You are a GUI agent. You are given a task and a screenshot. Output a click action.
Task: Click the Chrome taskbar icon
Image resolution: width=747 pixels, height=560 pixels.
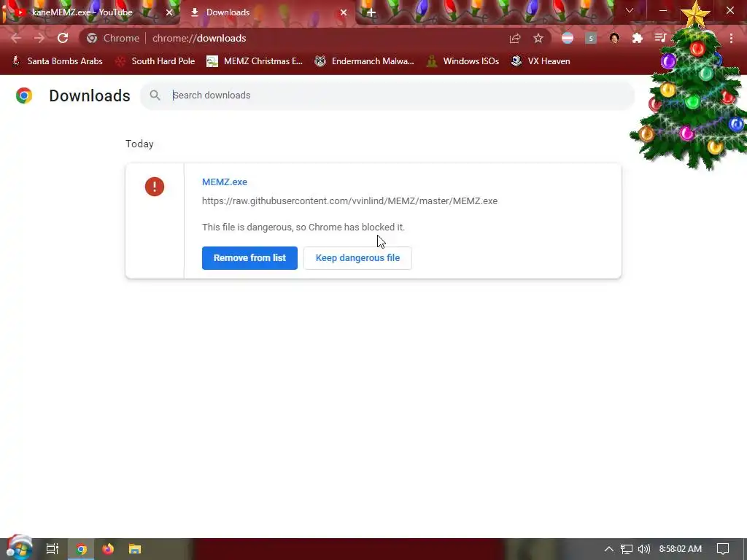coord(81,549)
